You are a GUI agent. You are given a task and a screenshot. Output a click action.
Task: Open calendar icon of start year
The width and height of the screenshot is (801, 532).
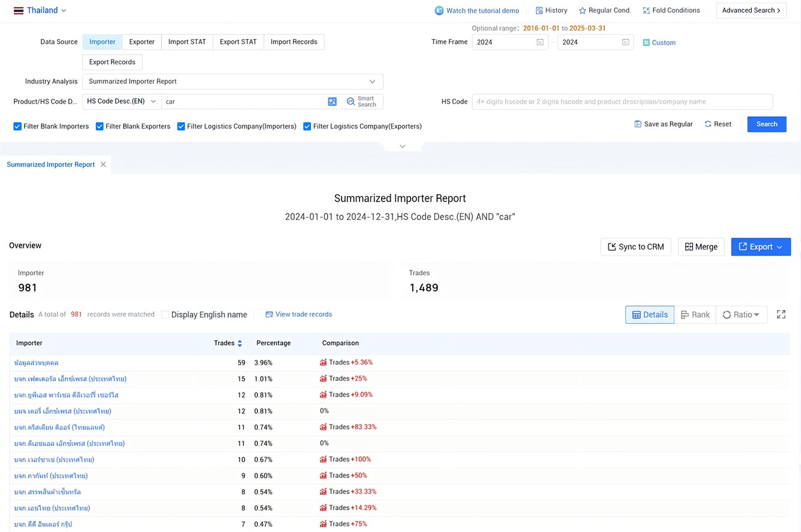pos(540,42)
